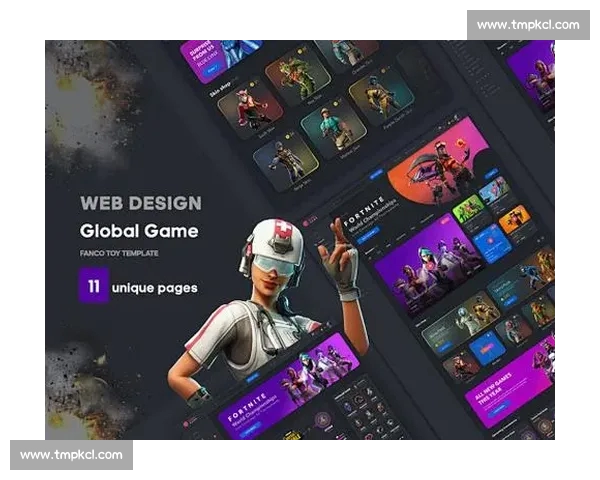Click the "unique pages" label
This screenshot has height=480, width=600.
coord(155,288)
